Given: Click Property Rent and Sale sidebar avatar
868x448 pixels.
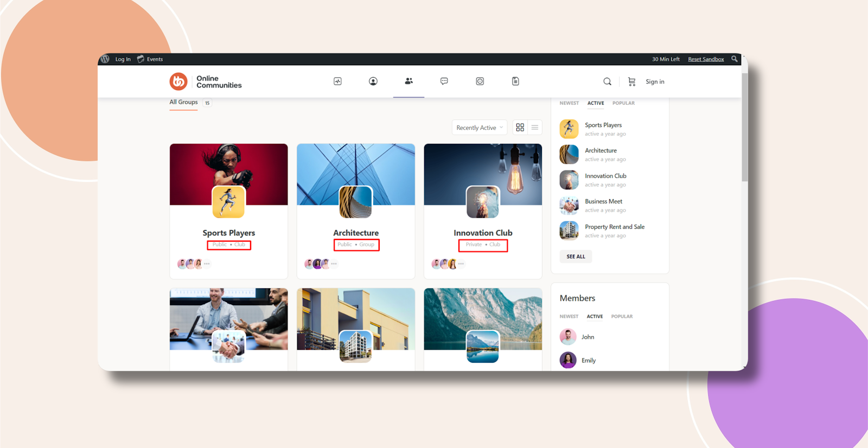Looking at the screenshot, I should pos(569,231).
